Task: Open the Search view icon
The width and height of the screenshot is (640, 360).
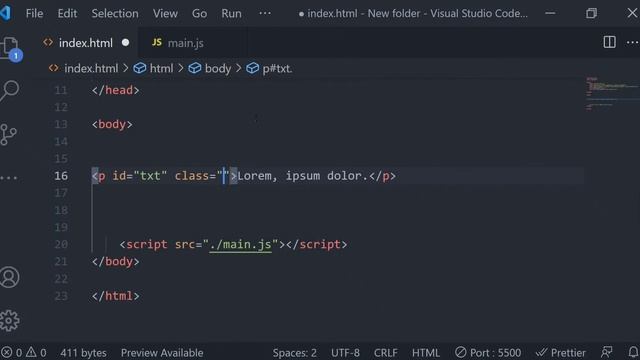Action: pyautogui.click(x=10, y=90)
